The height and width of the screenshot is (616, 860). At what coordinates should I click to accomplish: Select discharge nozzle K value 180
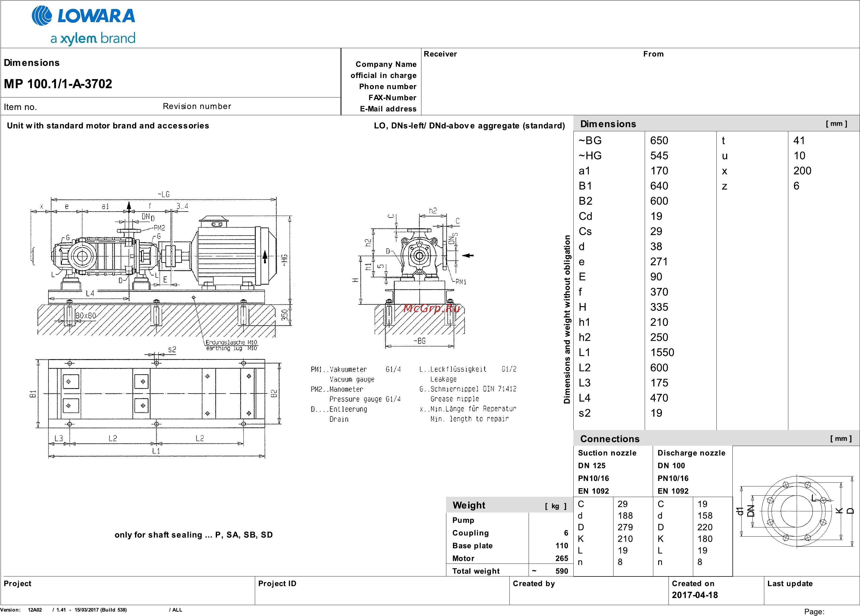pyautogui.click(x=705, y=539)
